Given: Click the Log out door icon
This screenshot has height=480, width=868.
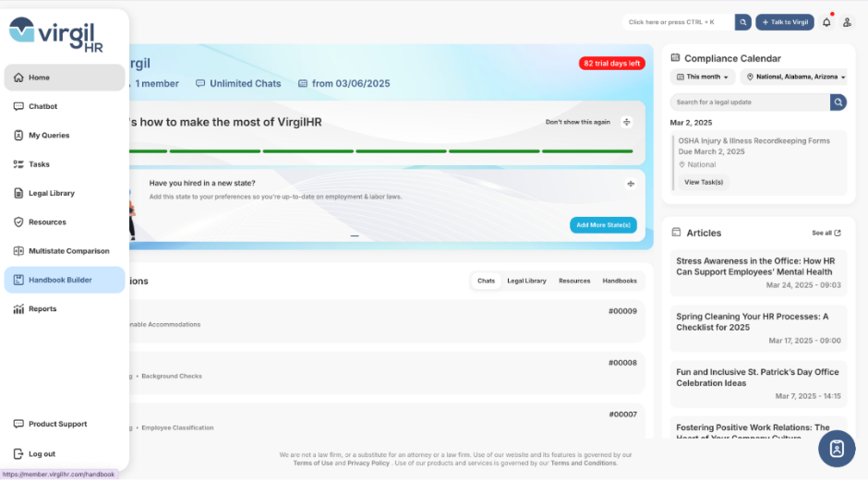Looking at the screenshot, I should point(18,453).
